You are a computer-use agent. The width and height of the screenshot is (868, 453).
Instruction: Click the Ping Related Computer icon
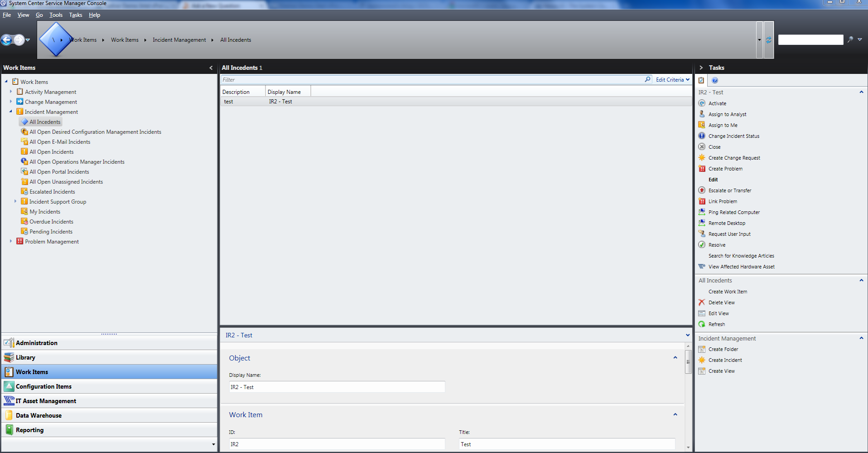702,212
